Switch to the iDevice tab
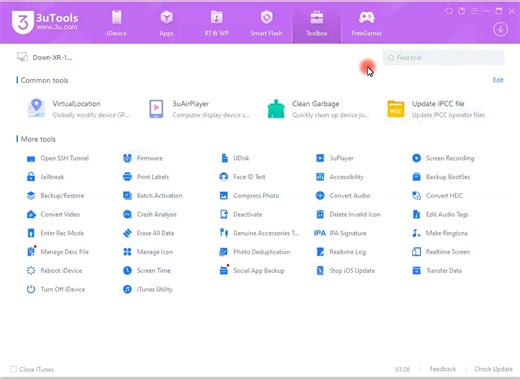 [117, 23]
